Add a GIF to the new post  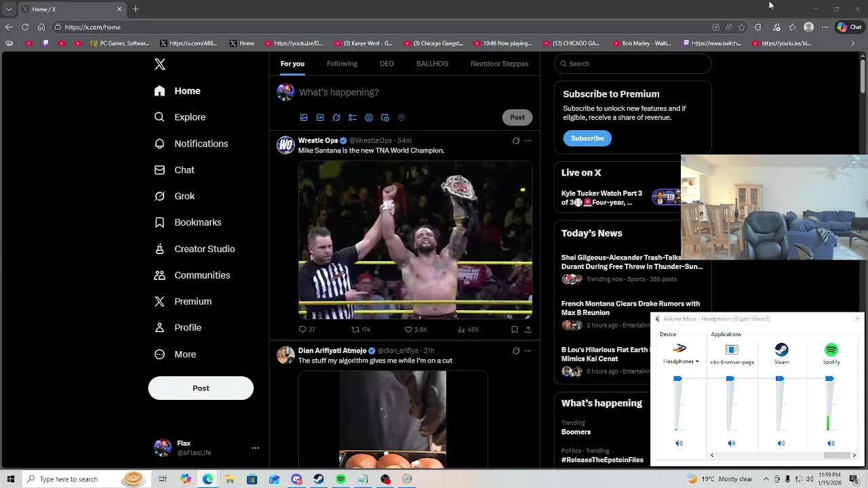[320, 117]
